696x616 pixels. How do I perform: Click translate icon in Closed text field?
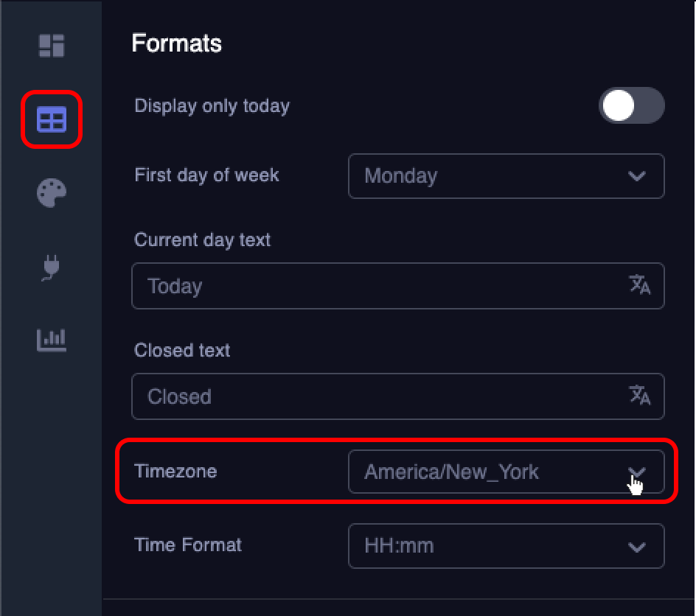click(x=640, y=395)
